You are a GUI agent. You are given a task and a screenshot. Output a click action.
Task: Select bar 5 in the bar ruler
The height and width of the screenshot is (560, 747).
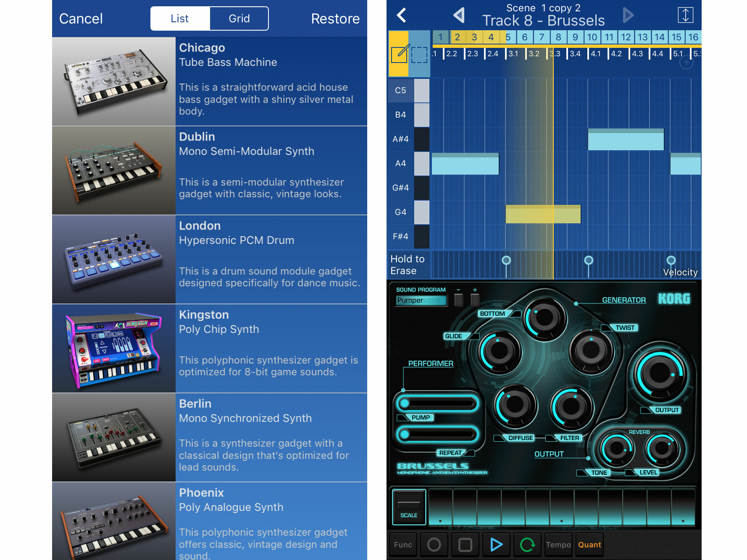coord(508,37)
